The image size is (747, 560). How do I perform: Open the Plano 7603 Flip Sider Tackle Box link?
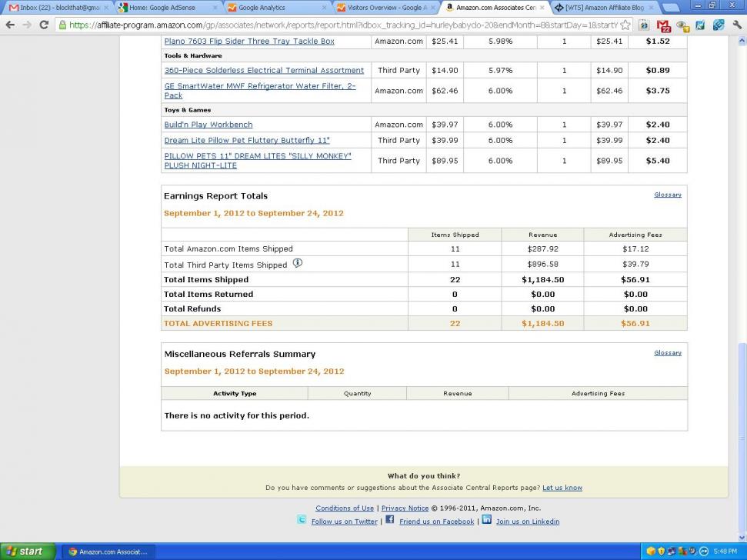pyautogui.click(x=249, y=42)
